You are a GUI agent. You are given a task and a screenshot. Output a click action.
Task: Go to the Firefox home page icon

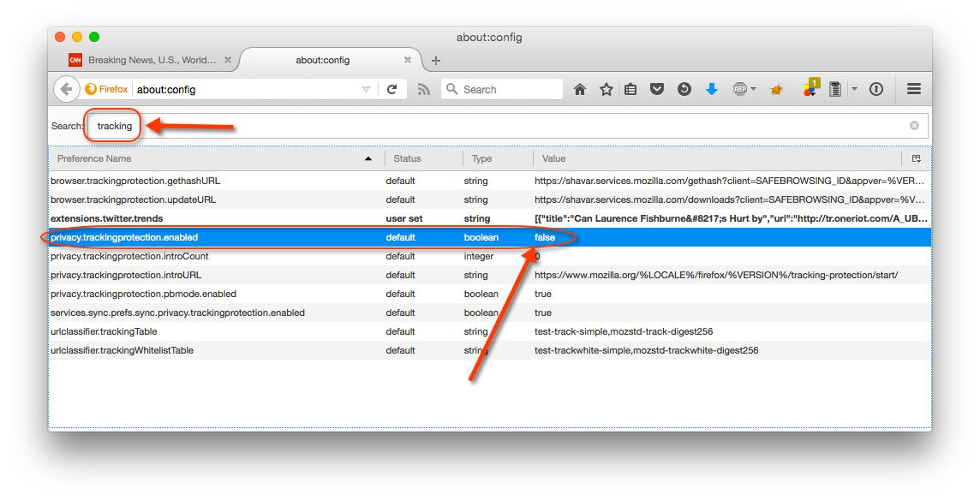(x=580, y=89)
